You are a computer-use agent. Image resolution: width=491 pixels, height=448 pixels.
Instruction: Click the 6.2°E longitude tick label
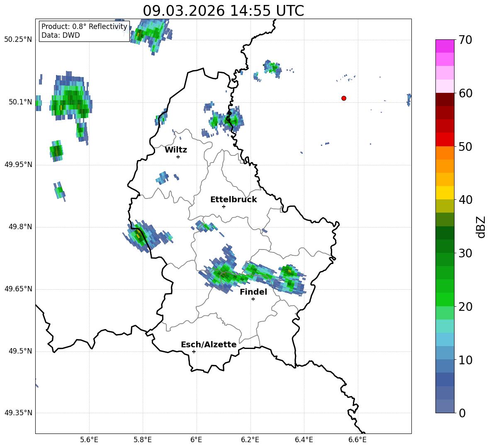[250, 440]
